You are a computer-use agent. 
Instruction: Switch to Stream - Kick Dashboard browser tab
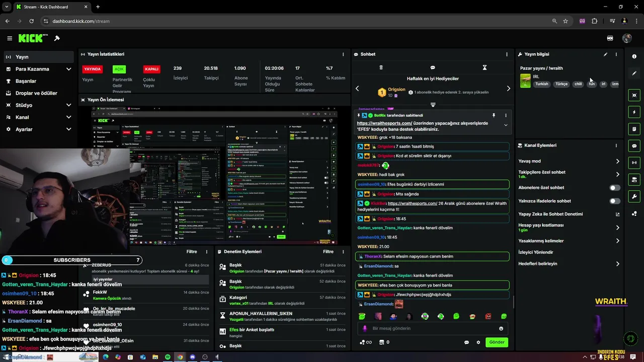click(x=51, y=7)
